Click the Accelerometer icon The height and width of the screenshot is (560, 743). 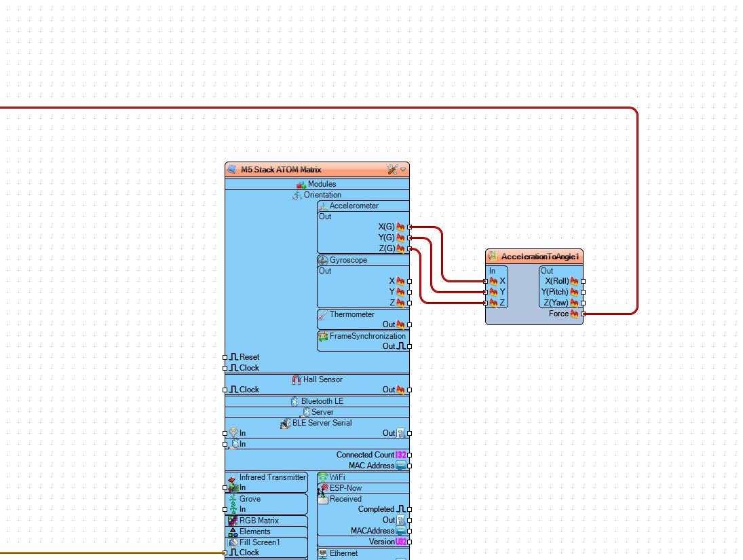point(323,206)
